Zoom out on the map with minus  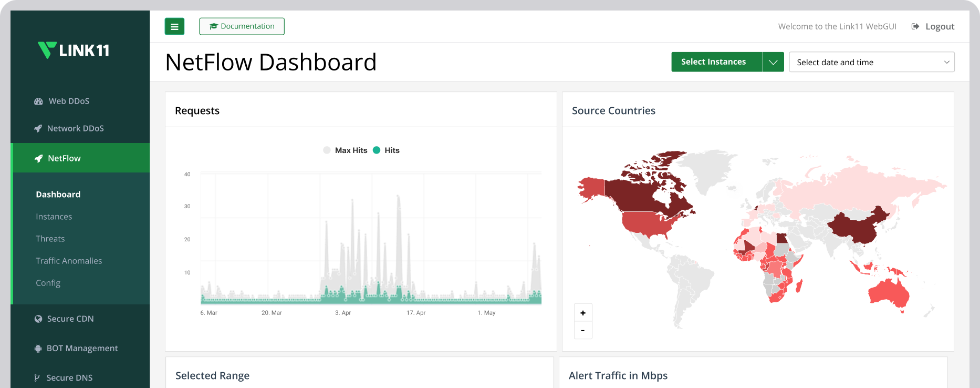pos(583,330)
